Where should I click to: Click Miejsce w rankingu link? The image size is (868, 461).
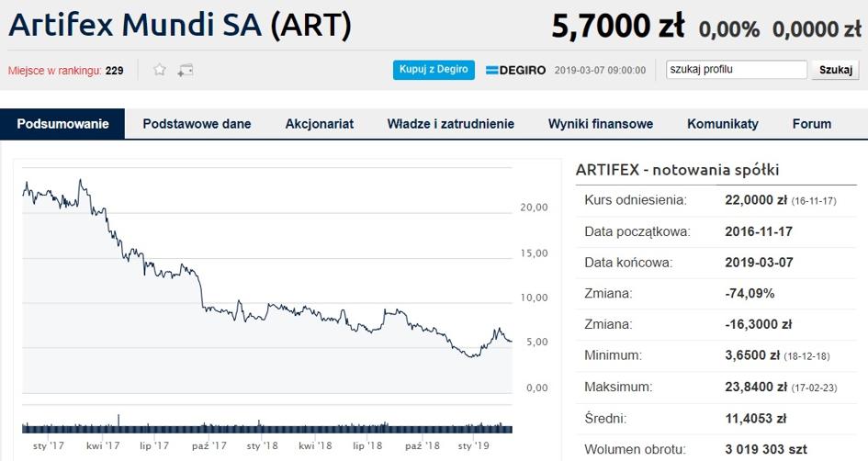pos(54,71)
